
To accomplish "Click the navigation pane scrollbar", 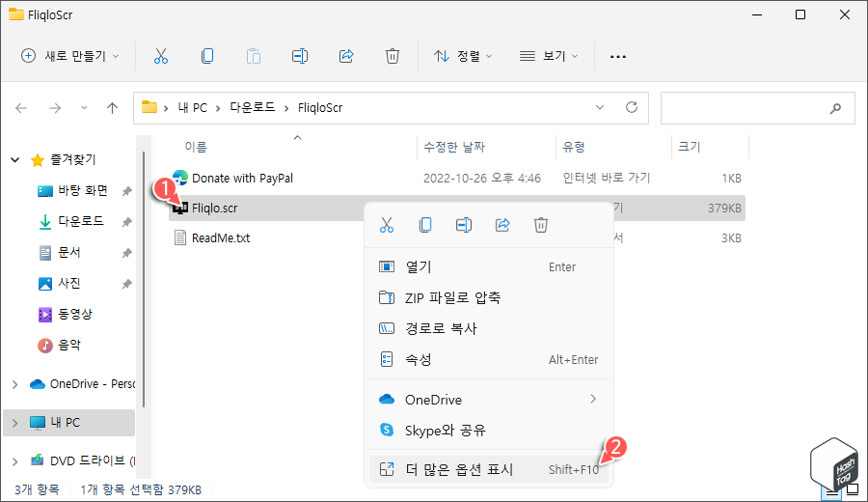I will pyautogui.click(x=144, y=280).
